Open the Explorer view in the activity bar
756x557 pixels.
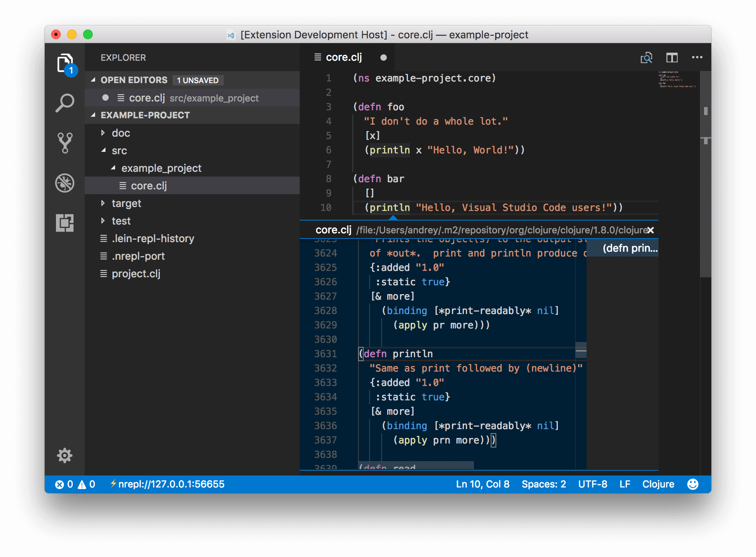(65, 64)
